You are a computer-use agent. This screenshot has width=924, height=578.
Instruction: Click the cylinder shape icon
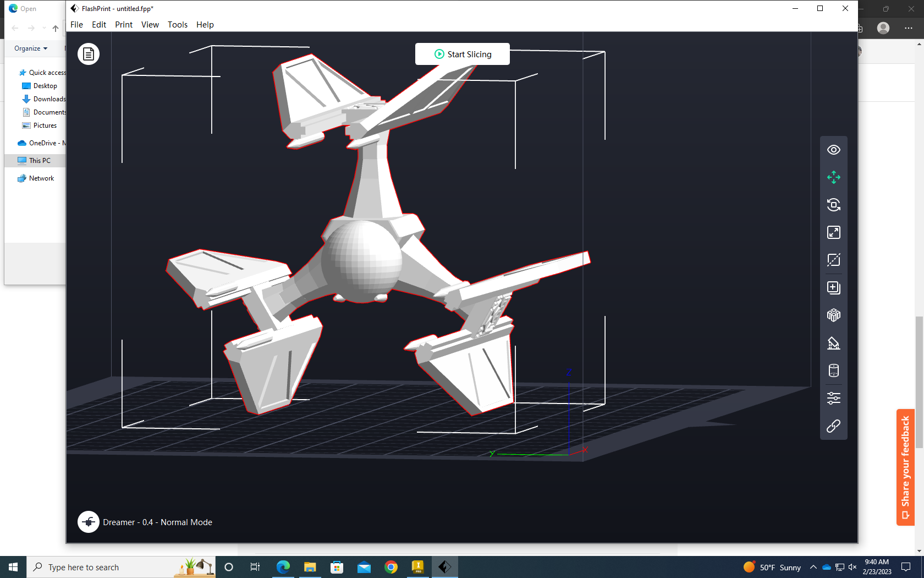click(834, 370)
